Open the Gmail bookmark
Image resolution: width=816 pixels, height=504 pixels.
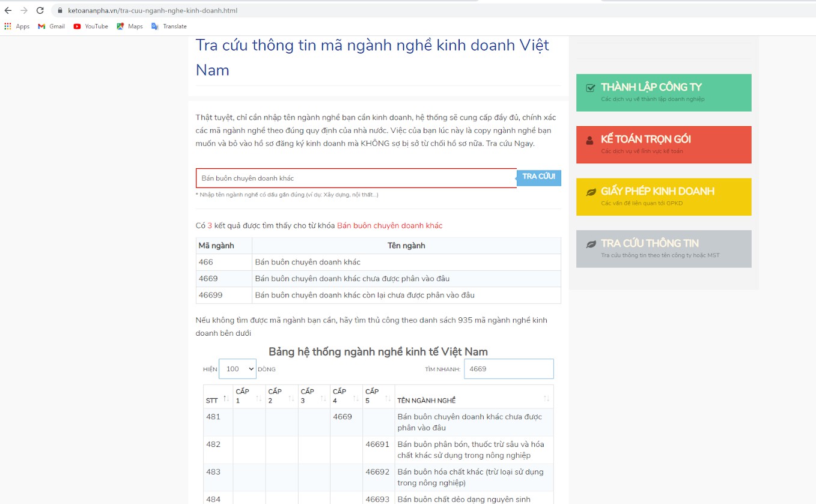[x=51, y=26]
